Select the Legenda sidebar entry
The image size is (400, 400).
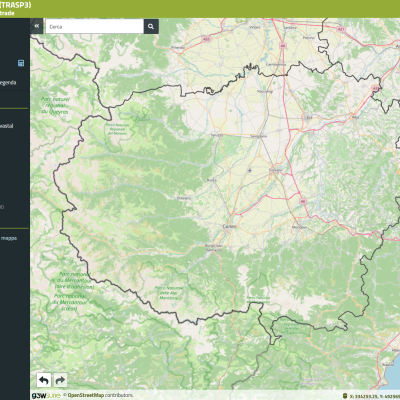point(8,82)
